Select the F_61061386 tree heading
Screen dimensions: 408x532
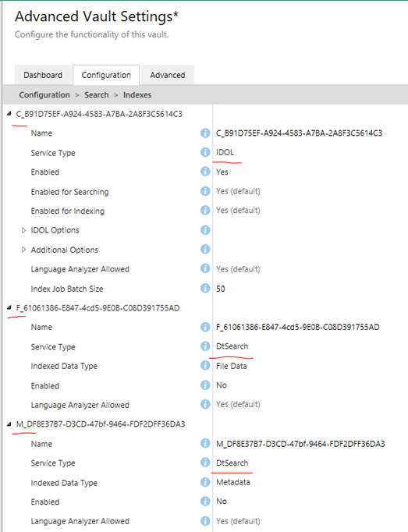[x=98, y=308]
